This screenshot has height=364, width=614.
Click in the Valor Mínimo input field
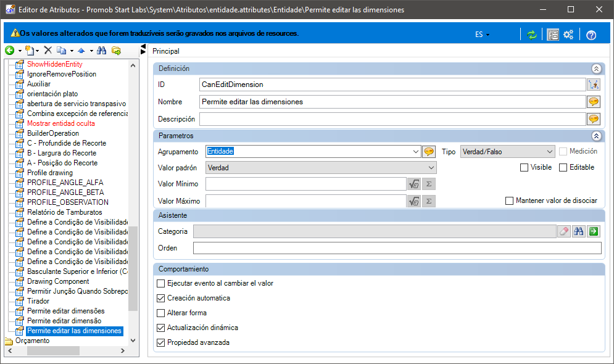point(306,184)
